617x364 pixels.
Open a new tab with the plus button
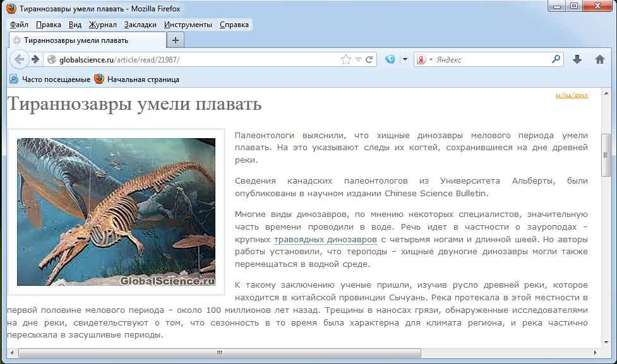coord(176,40)
